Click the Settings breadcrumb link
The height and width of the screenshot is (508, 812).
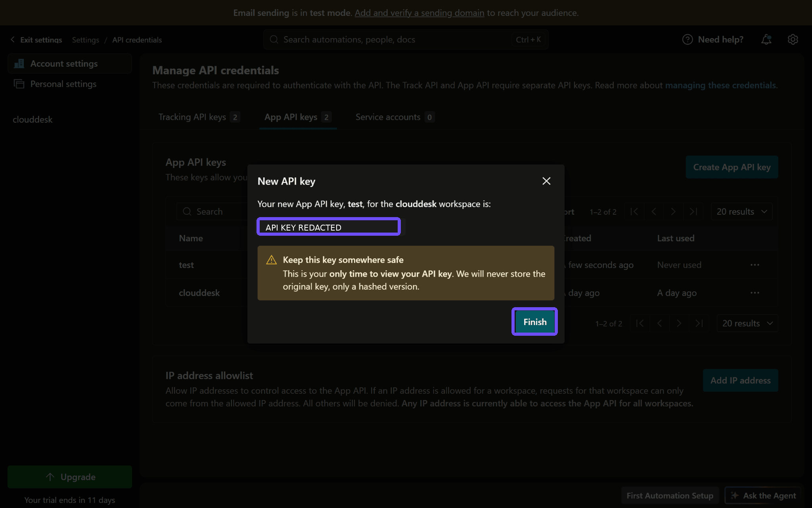coord(86,40)
